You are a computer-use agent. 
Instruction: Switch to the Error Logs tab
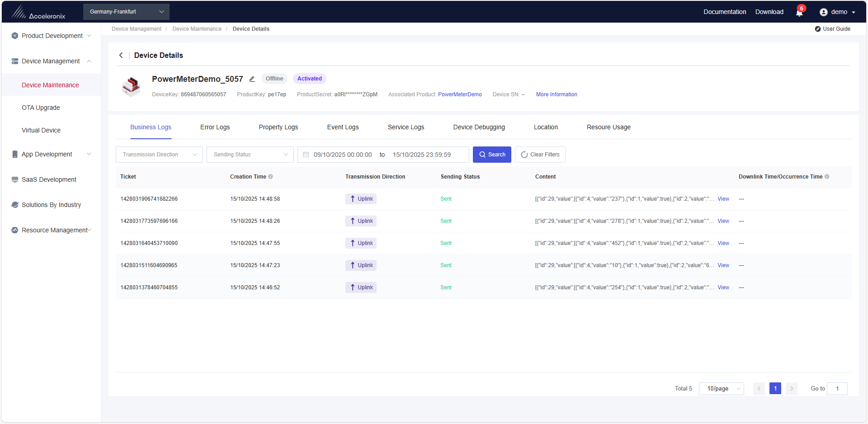pyautogui.click(x=215, y=127)
